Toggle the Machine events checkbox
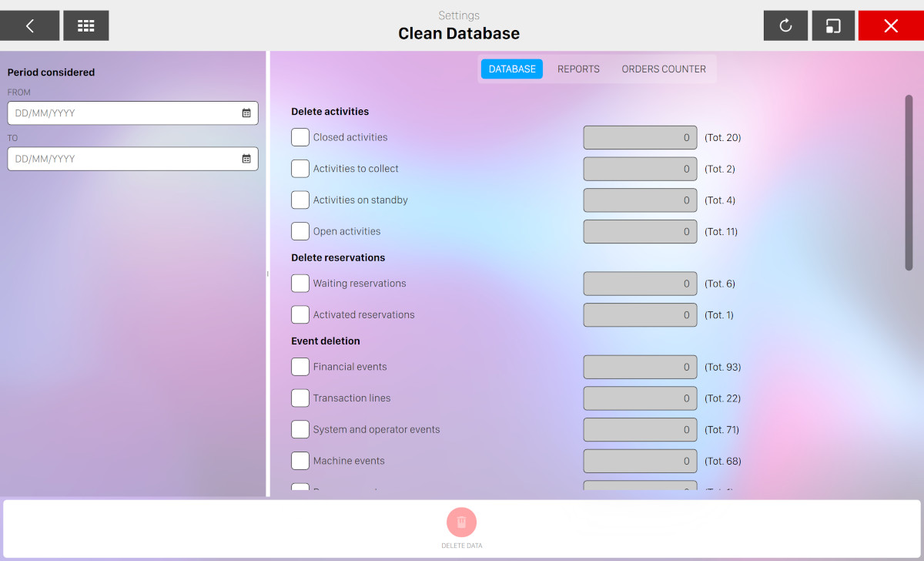 (x=300, y=461)
